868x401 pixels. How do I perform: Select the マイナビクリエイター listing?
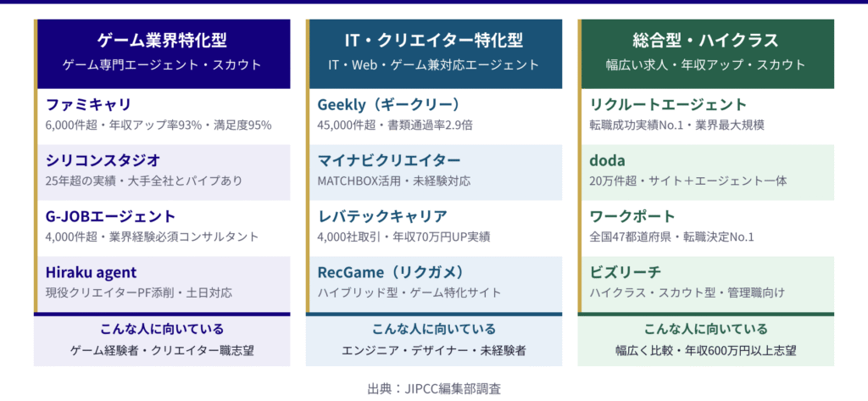[x=389, y=160]
